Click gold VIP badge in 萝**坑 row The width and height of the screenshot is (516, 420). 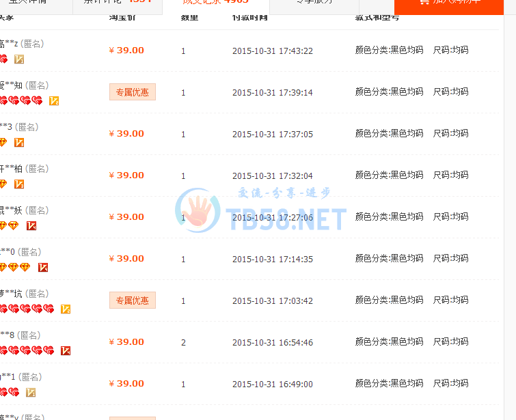tap(66, 309)
